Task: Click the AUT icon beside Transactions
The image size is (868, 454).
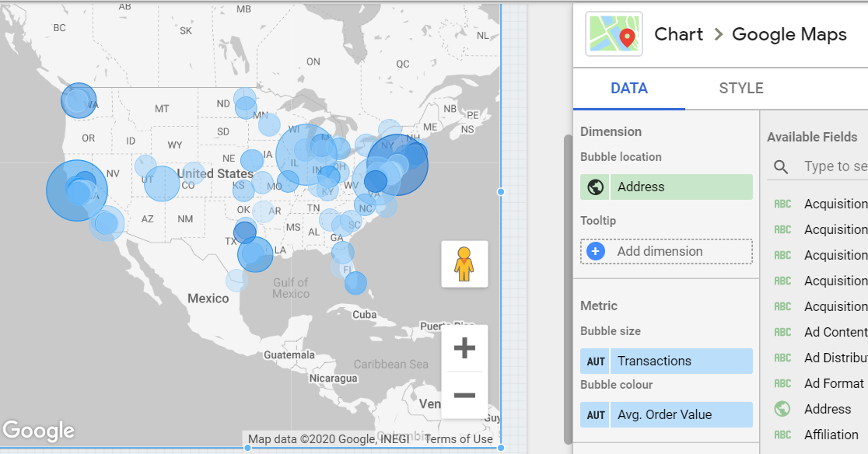Action: pos(595,361)
